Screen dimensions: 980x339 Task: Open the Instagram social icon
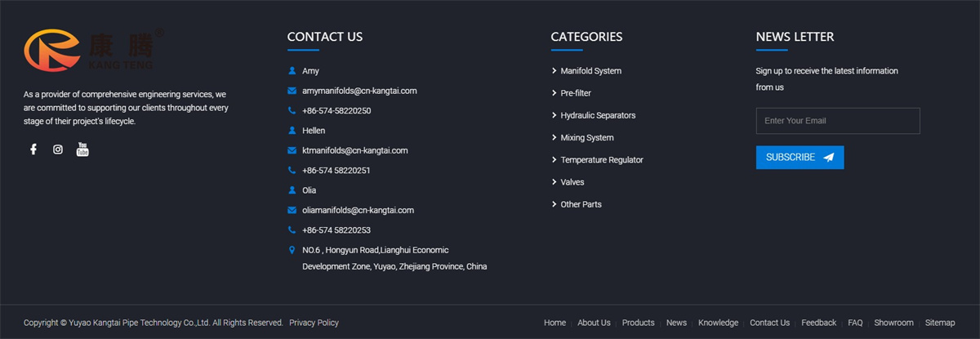[x=58, y=149]
